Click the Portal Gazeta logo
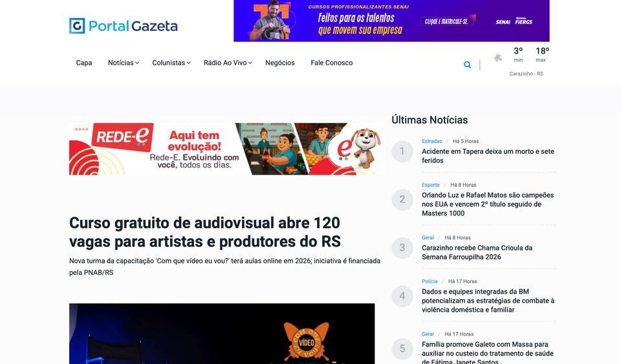The image size is (621, 364). (123, 26)
